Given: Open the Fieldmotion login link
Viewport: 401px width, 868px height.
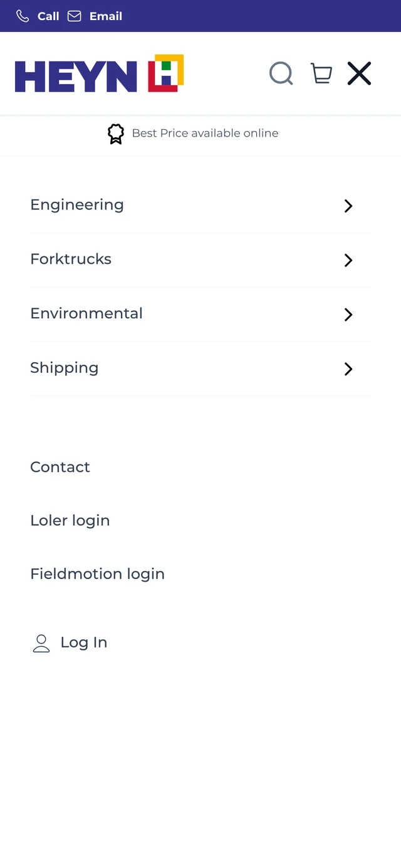Looking at the screenshot, I should click(x=97, y=574).
